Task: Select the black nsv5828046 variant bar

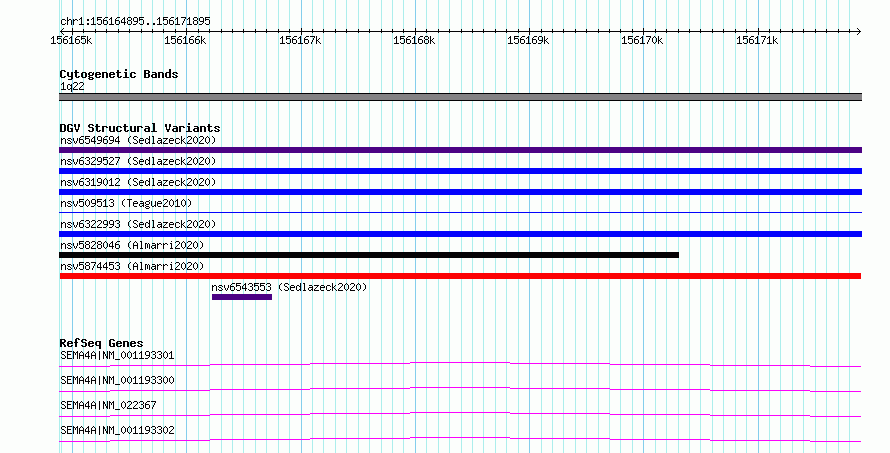Action: [x=369, y=255]
